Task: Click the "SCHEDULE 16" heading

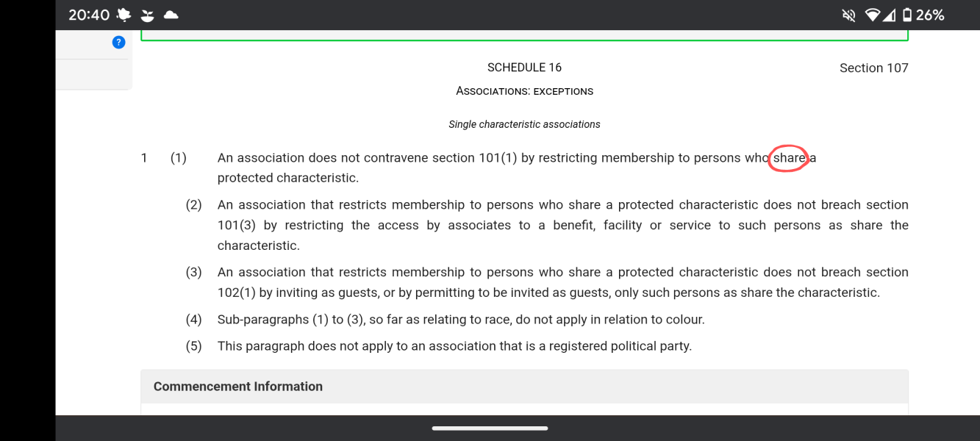Action: pos(524,68)
